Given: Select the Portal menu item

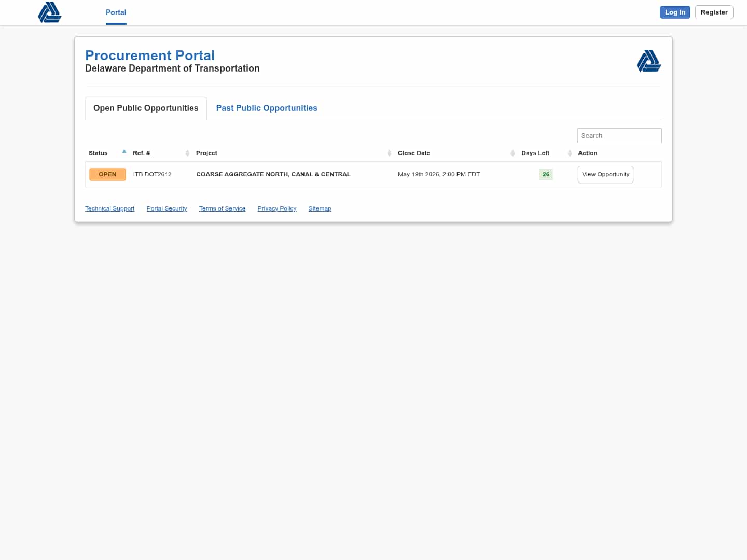Looking at the screenshot, I should [116, 12].
